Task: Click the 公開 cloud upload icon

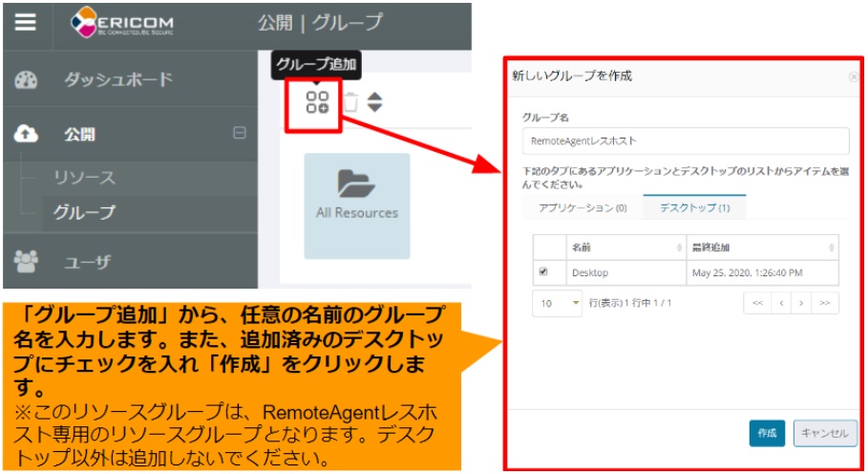Action: [x=26, y=135]
